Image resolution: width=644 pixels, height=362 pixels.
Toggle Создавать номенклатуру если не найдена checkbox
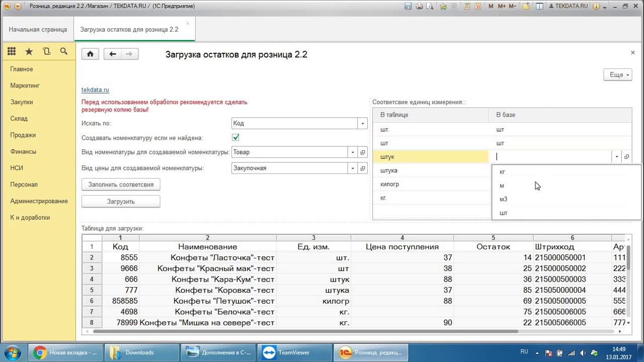pyautogui.click(x=235, y=137)
